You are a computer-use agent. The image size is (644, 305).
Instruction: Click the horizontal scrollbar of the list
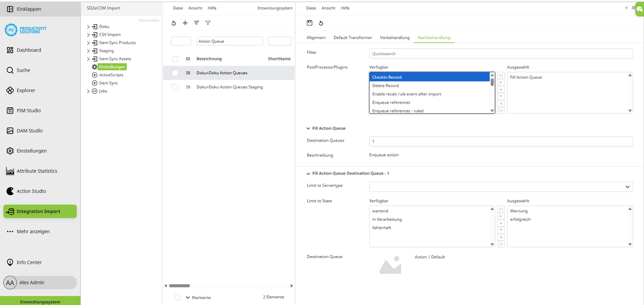coord(179,286)
